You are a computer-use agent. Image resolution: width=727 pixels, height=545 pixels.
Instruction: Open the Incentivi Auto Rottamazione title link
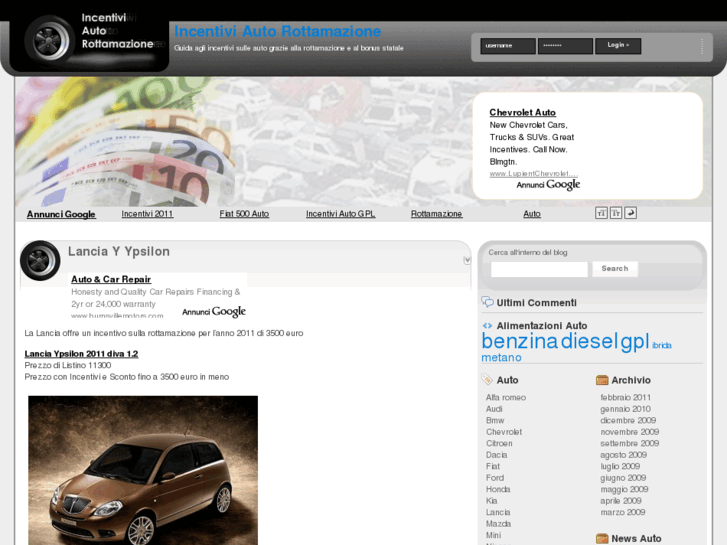pos(277,31)
